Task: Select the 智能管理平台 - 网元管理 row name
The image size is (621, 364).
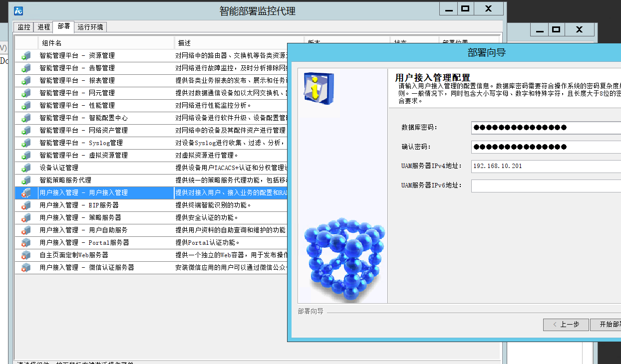Action: (77, 93)
